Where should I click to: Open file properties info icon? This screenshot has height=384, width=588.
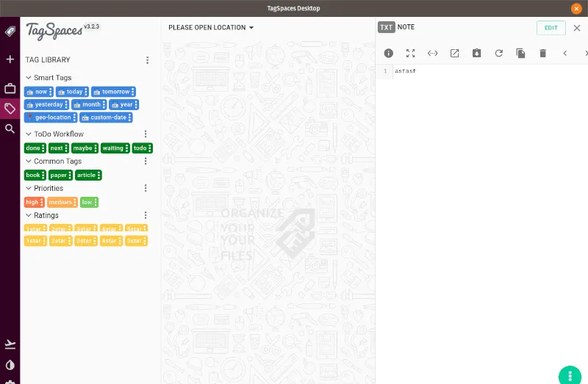389,54
